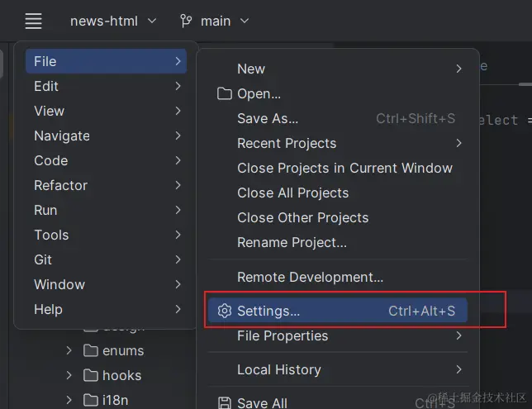Select the hooks folder icon
This screenshot has width=532, height=409.
91,375
